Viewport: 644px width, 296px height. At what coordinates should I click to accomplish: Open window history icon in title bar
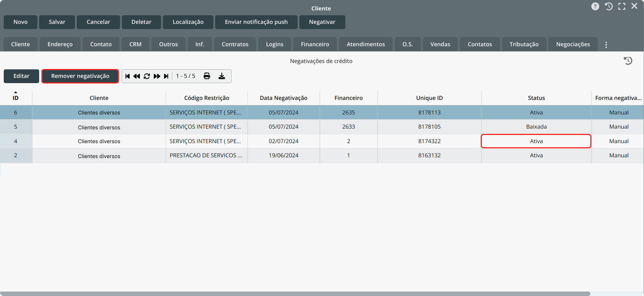click(609, 6)
